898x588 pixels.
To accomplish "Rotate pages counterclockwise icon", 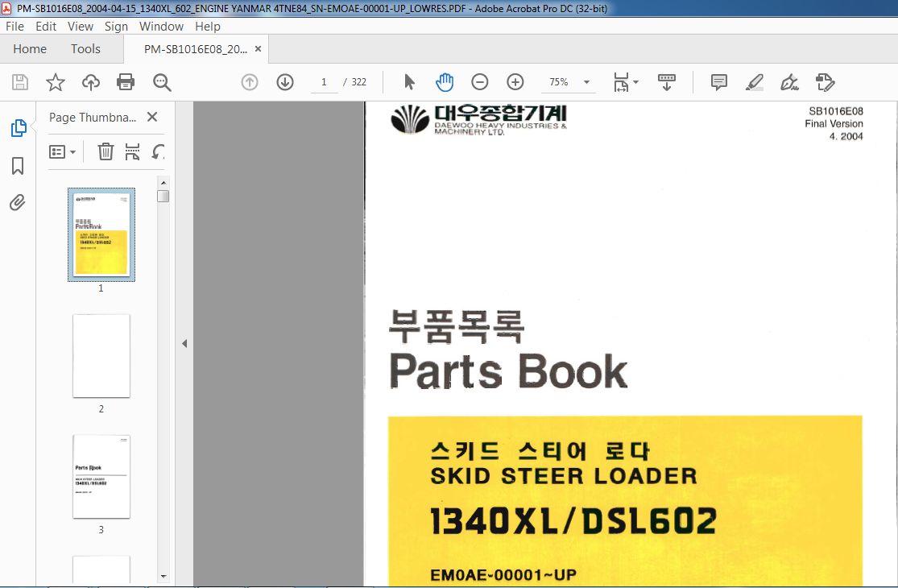I will [158, 151].
